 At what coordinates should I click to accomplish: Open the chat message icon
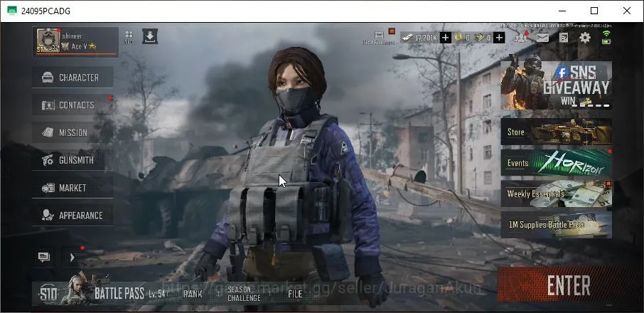44,257
